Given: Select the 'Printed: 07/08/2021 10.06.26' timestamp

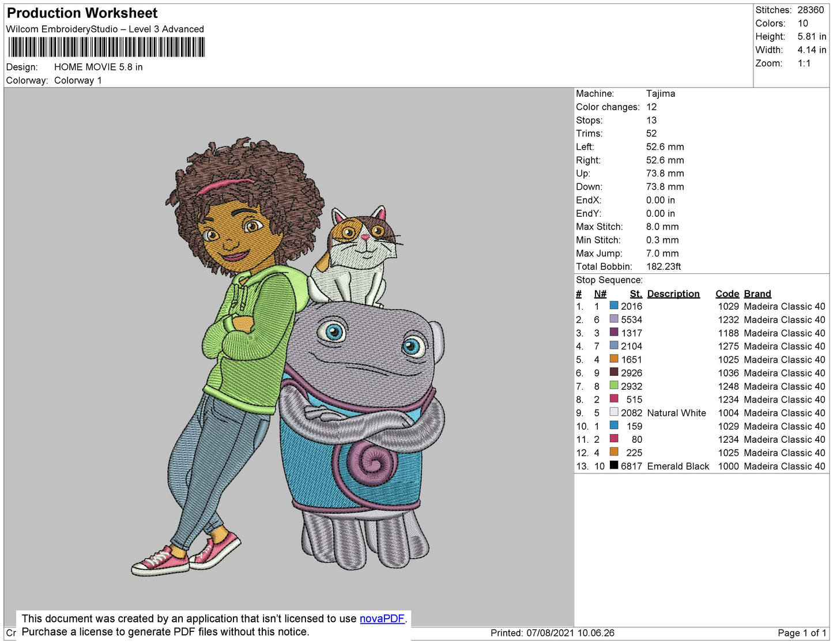Looking at the screenshot, I should click(x=552, y=633).
